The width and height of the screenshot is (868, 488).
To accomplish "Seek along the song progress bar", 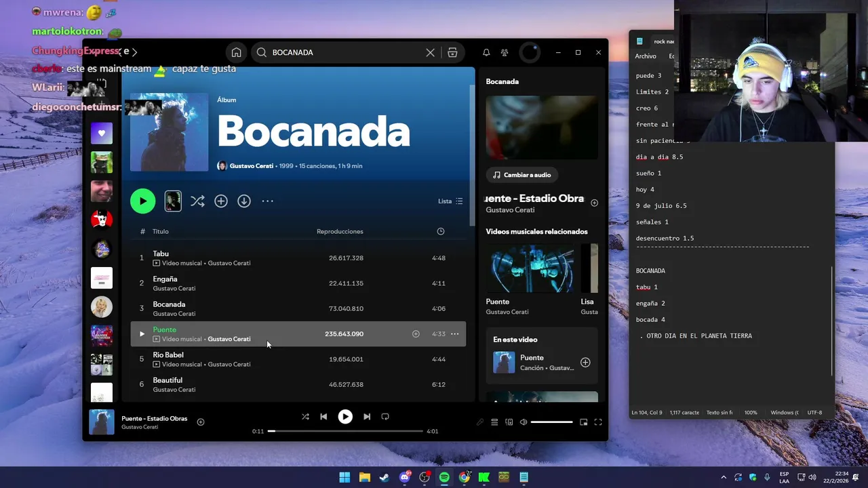I will (345, 431).
